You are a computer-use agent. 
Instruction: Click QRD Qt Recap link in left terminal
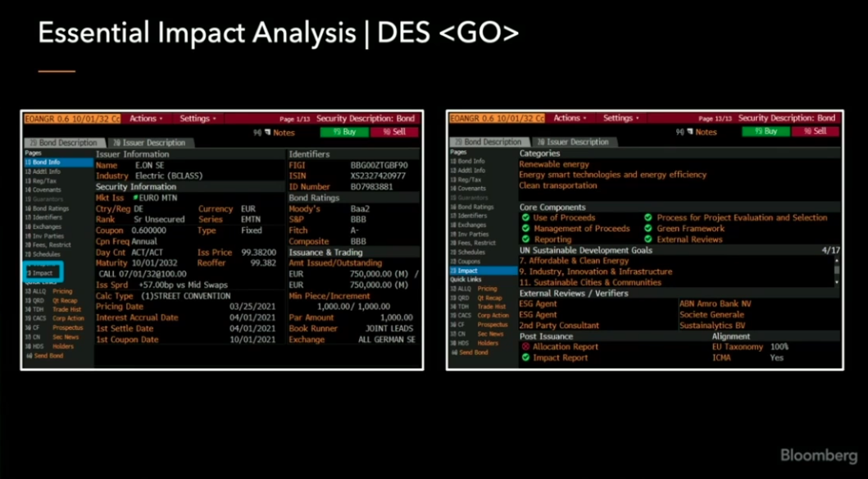tap(52, 300)
